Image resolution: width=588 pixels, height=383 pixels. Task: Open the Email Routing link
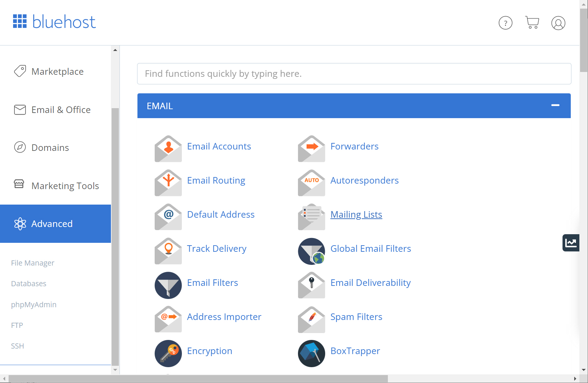click(216, 180)
